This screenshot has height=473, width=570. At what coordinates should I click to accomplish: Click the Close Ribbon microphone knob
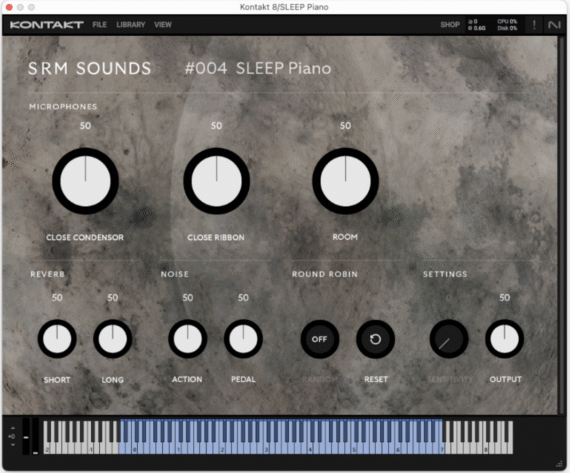click(216, 181)
